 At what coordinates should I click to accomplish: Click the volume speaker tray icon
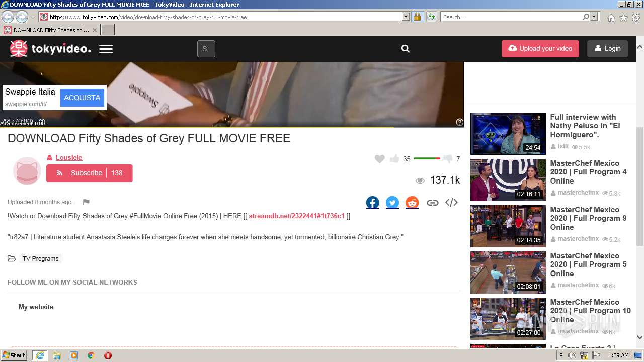pos(572,355)
